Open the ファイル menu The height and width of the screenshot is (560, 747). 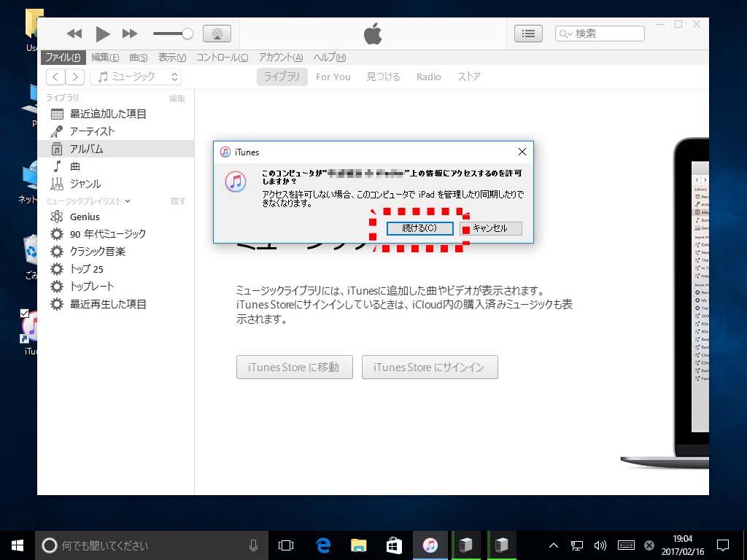(x=63, y=58)
